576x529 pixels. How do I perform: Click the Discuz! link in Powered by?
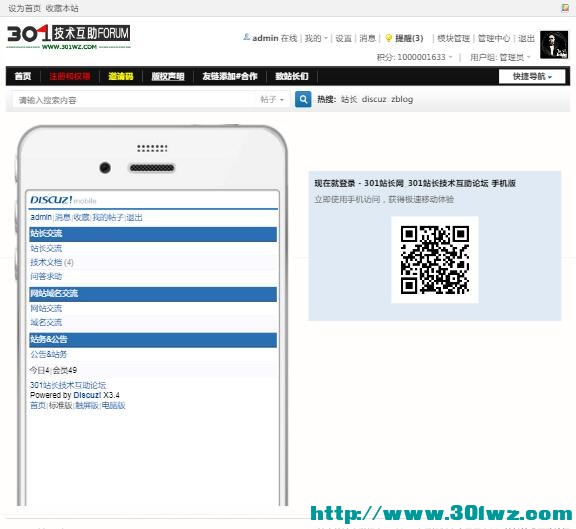pos(87,395)
